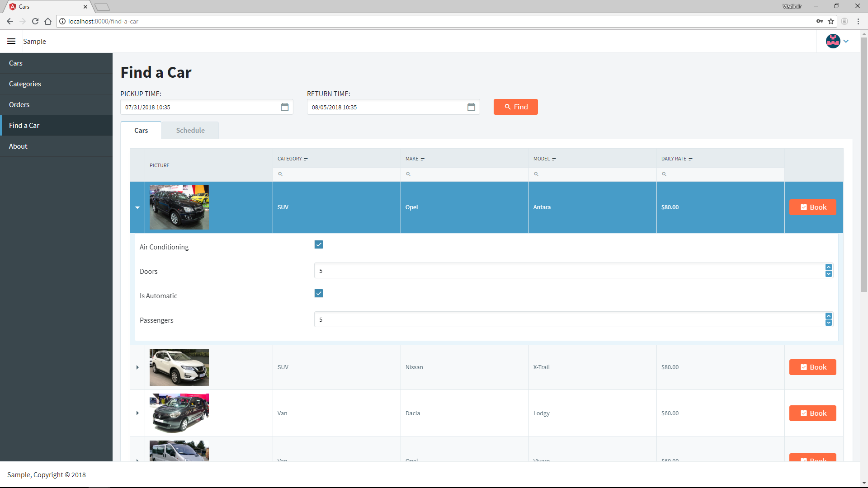Switch to the Schedule tab
Screen dimensions: 868x488
coord(190,130)
